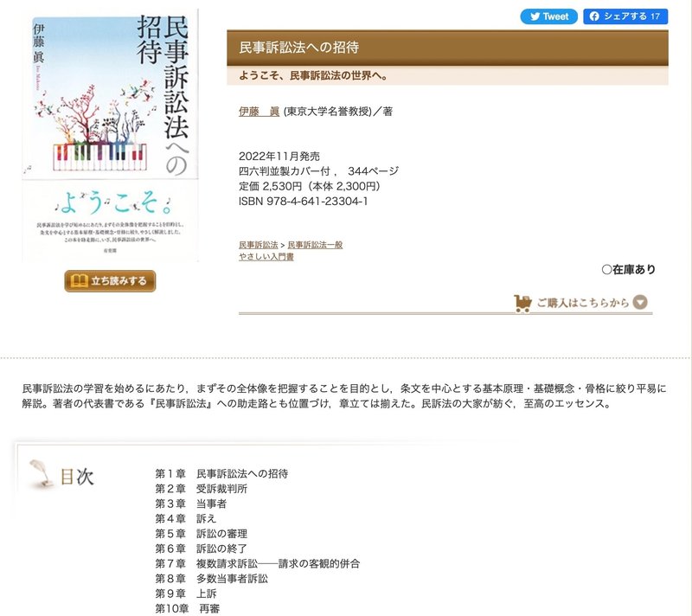This screenshot has width=692, height=616.
Task: Click the book cover thumbnail
Action: coord(111,136)
